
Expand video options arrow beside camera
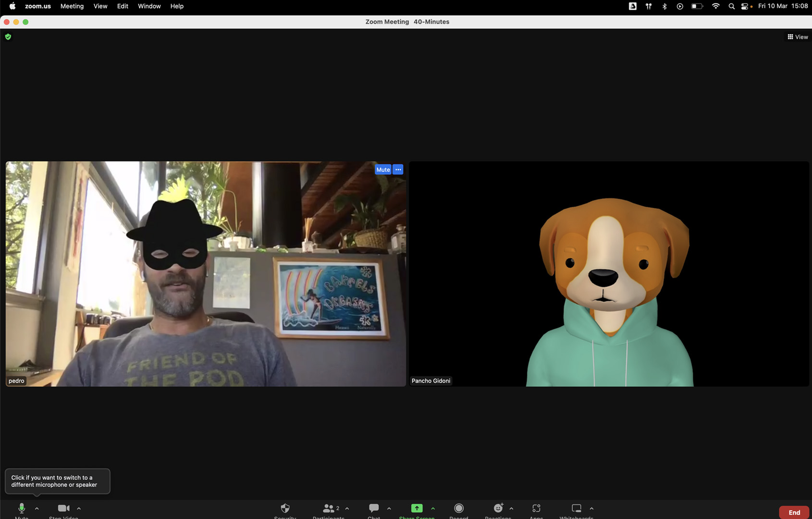79,508
